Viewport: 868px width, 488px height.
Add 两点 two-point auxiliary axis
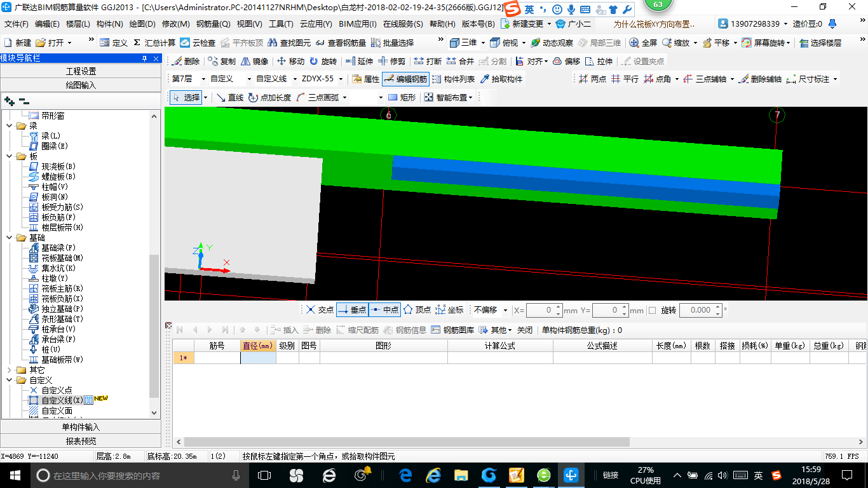point(592,79)
